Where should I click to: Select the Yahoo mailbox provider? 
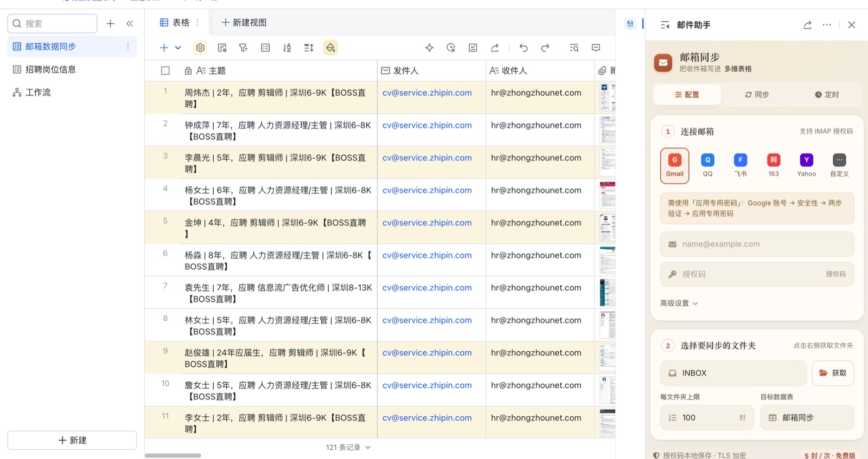coord(807,165)
